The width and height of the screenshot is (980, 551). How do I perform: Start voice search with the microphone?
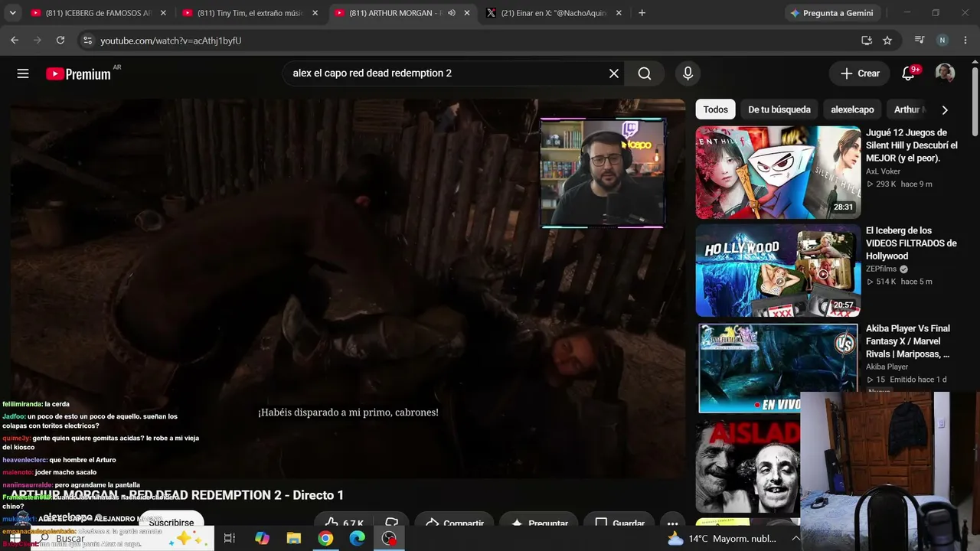click(688, 73)
